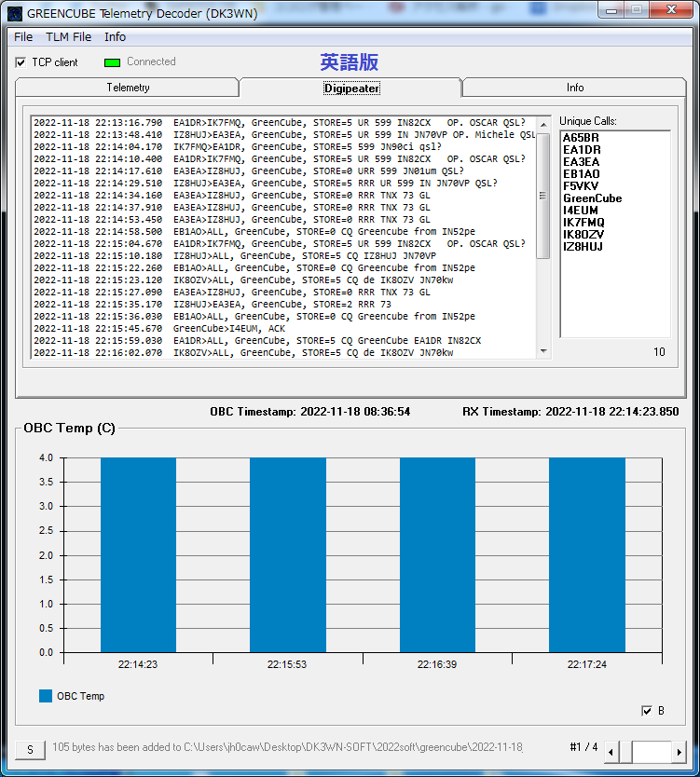Click the S button in status bar
Screen dimensions: 700x777
(x=30, y=749)
